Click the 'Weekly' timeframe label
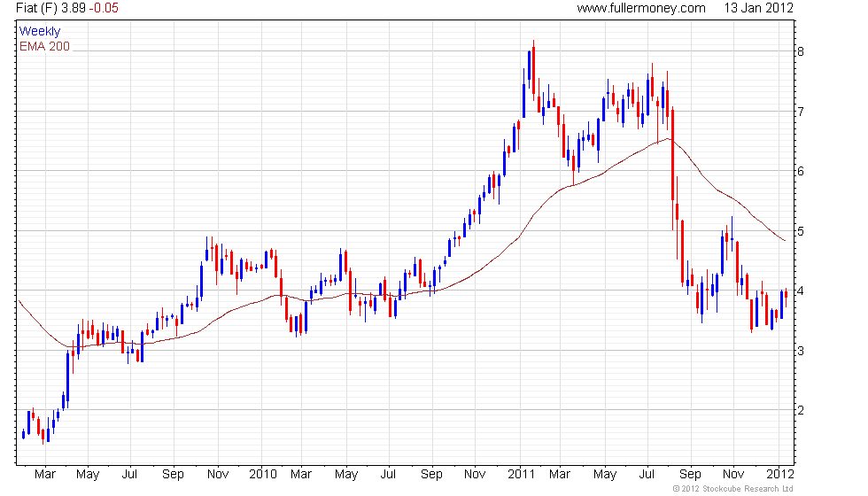 39,32
